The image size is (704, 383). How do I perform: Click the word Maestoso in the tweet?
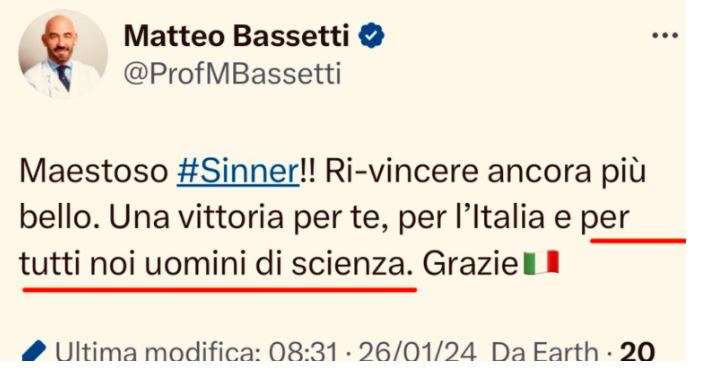click(x=93, y=172)
